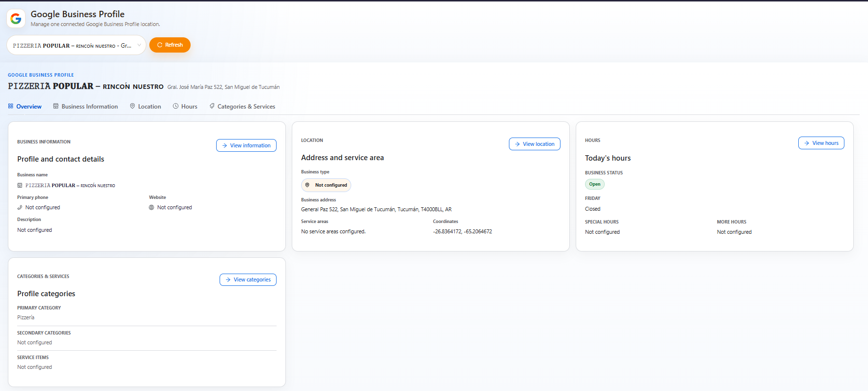Click Not configured under Secondary Categories

point(34,343)
